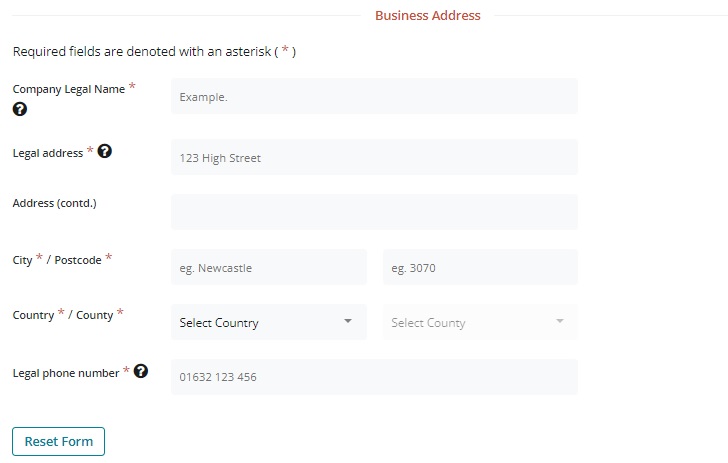Click the Legal address text field
Image resolution: width=728 pixels, height=463 pixels.
374,157
